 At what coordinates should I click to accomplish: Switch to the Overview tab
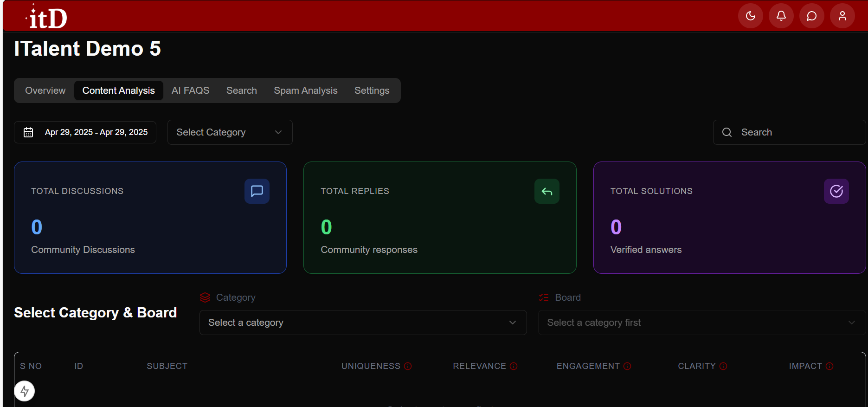point(45,90)
